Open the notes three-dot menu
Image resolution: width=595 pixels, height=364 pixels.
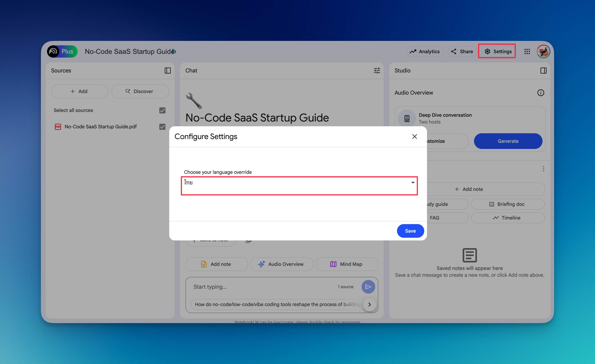click(543, 169)
